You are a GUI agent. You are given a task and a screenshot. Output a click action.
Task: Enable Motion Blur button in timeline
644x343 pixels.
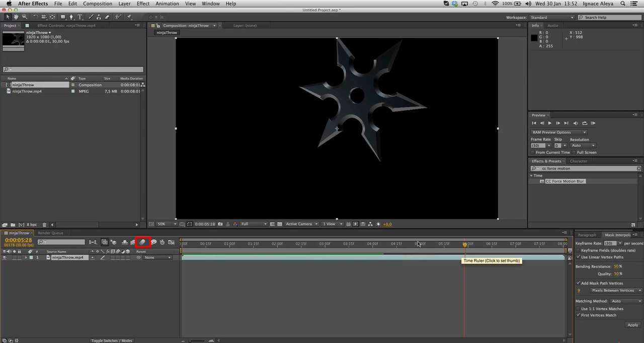[x=142, y=242]
